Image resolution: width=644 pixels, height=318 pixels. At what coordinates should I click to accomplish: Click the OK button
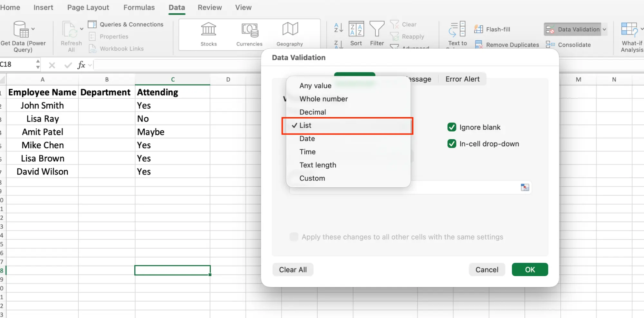pos(530,269)
